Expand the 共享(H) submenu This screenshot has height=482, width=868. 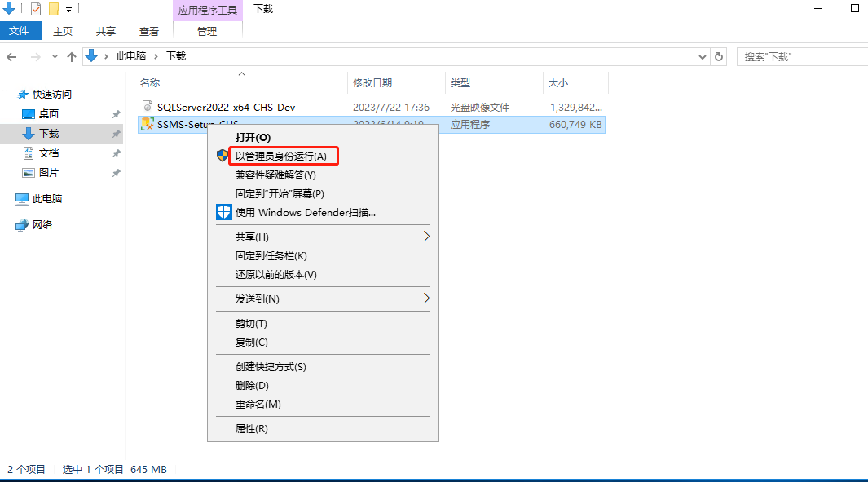coord(323,237)
